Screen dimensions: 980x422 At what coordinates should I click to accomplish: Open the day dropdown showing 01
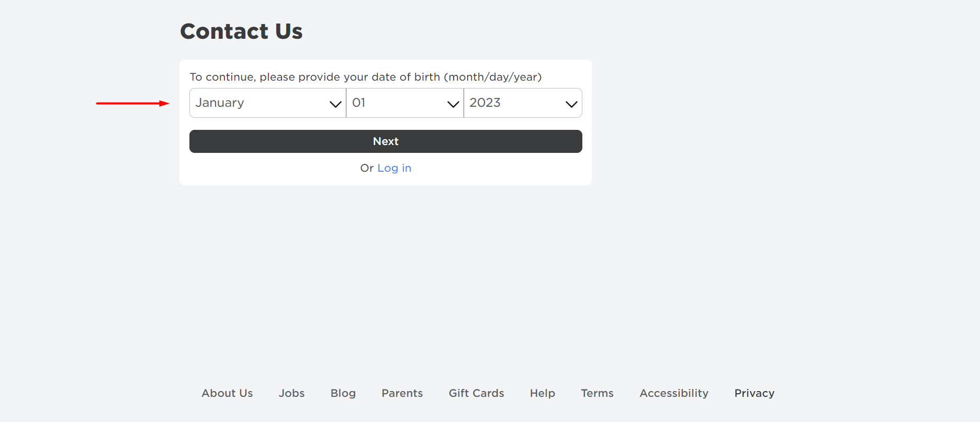tap(405, 103)
